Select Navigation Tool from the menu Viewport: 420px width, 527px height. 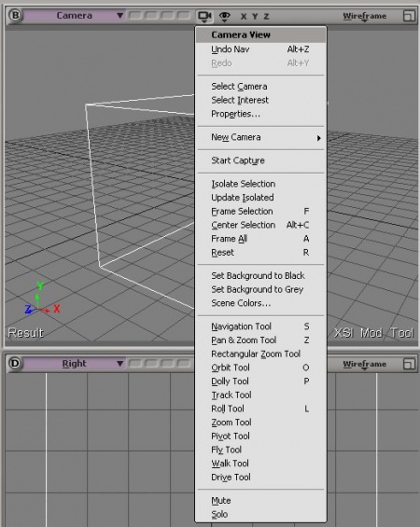(260, 326)
